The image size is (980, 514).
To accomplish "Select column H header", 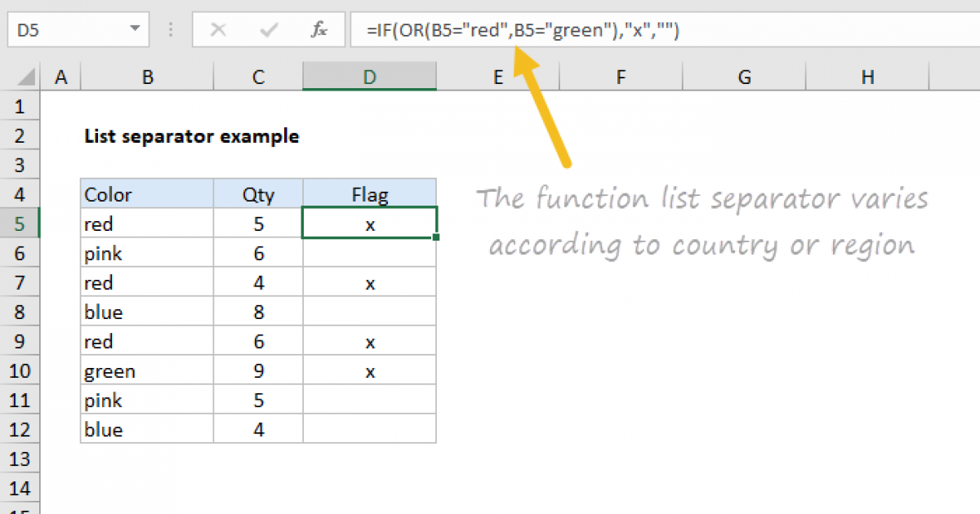I will tap(867, 77).
